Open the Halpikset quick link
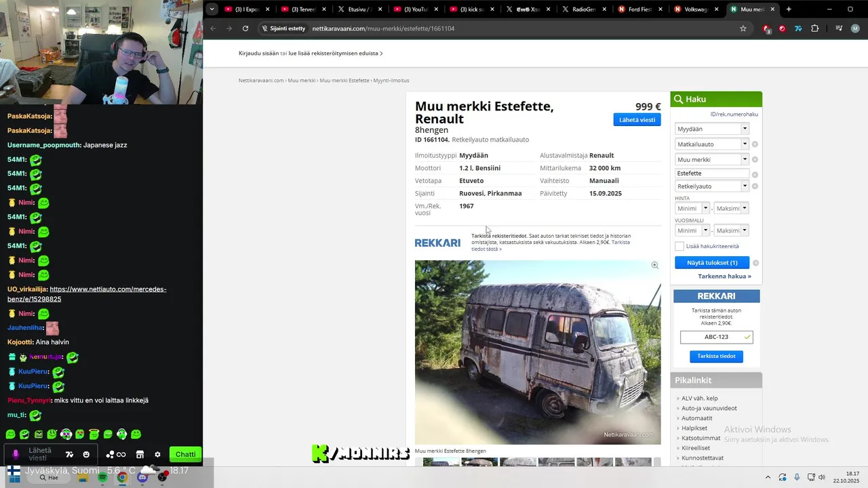This screenshot has height=488, width=868. tap(694, 428)
